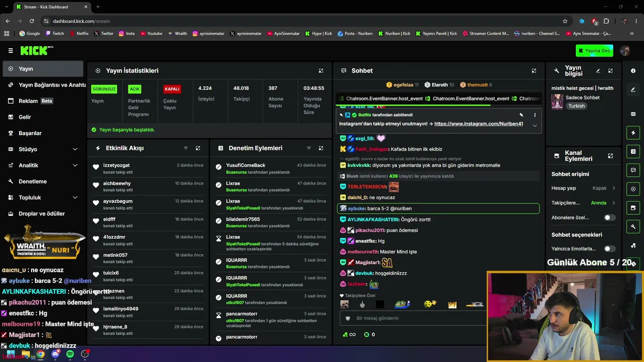This screenshot has width=644, height=362.
Task: Toggle the Abonelere özel chat switch
Action: (x=609, y=218)
